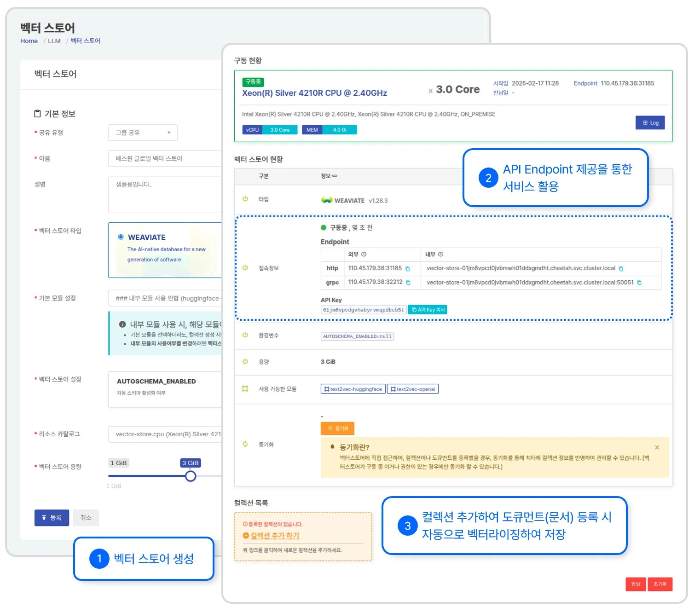The image size is (700, 613).
Task: Copy the external grpc endpoint address
Action: (408, 283)
